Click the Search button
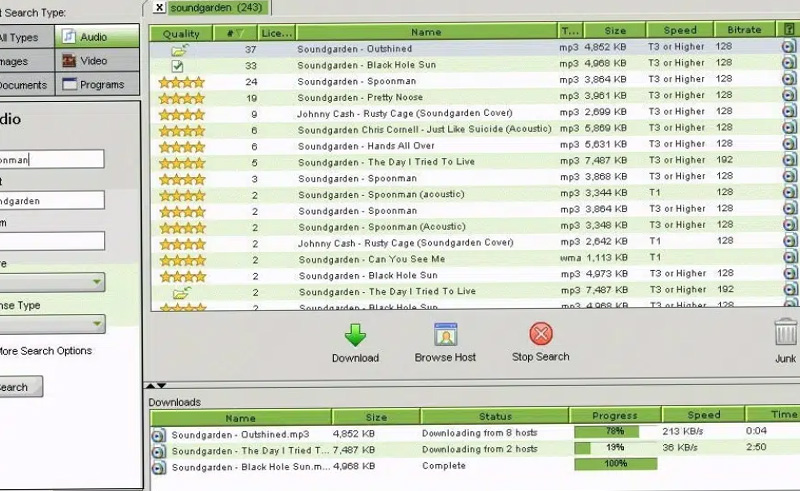This screenshot has height=491, width=800. pos(20,387)
